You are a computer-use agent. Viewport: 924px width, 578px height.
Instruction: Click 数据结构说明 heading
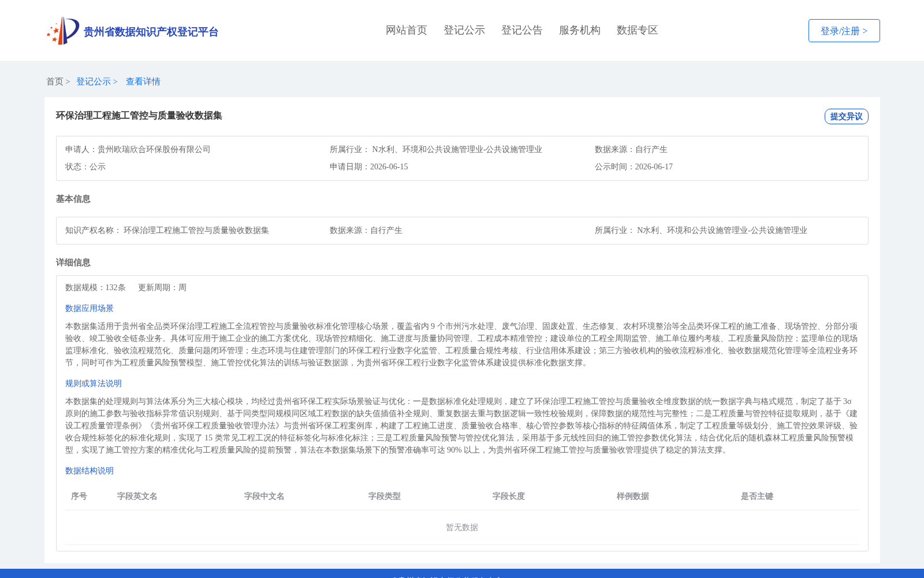[x=90, y=470]
